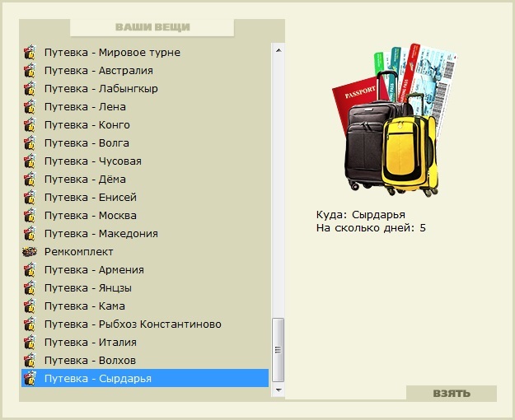Click the luggage icon next to Путевка - Италия
The height and width of the screenshot is (420, 515).
point(30,343)
